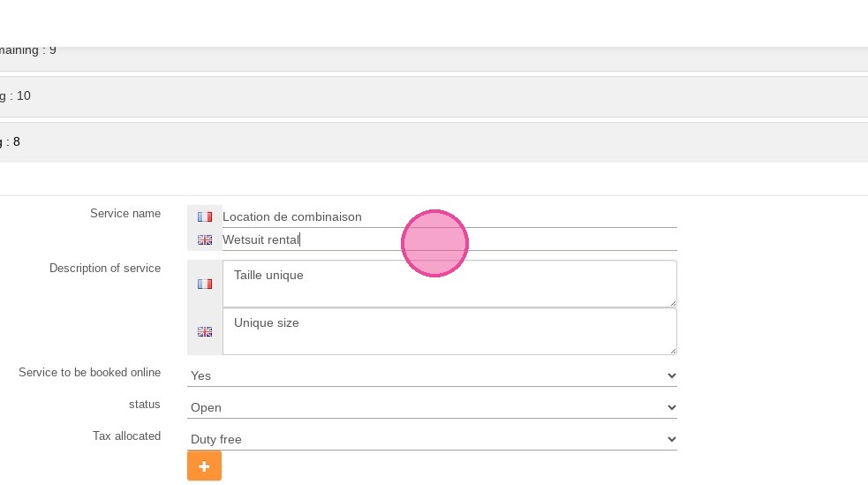Click the 'Description of service' label
Viewport: 868px width, 485px height.
(105, 268)
